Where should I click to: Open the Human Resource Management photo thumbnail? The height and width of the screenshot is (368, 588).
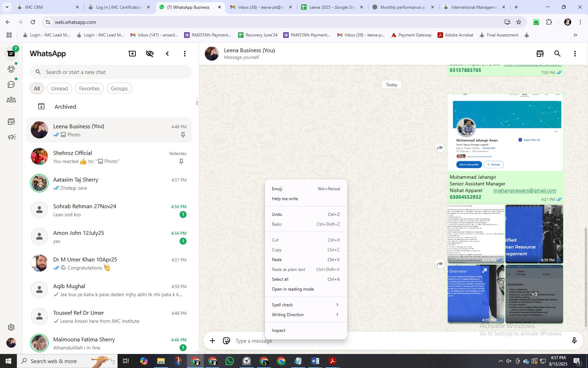(534, 234)
